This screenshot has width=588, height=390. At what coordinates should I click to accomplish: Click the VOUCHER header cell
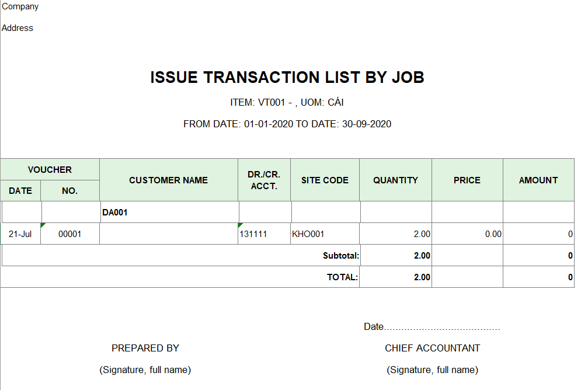[x=50, y=169]
